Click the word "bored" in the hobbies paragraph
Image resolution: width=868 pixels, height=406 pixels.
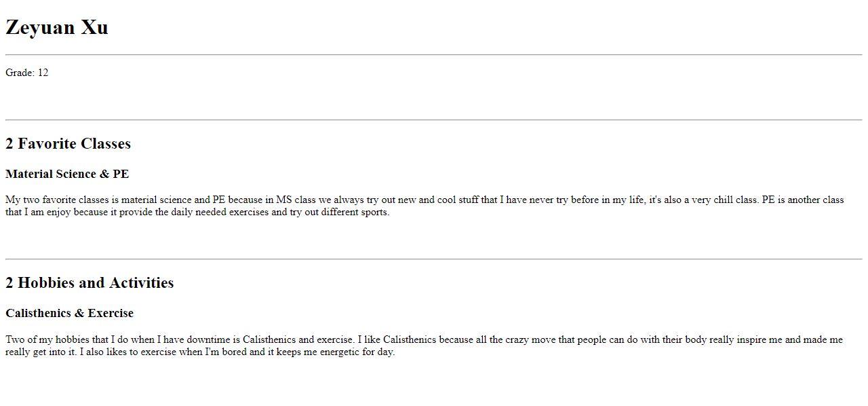[233, 352]
